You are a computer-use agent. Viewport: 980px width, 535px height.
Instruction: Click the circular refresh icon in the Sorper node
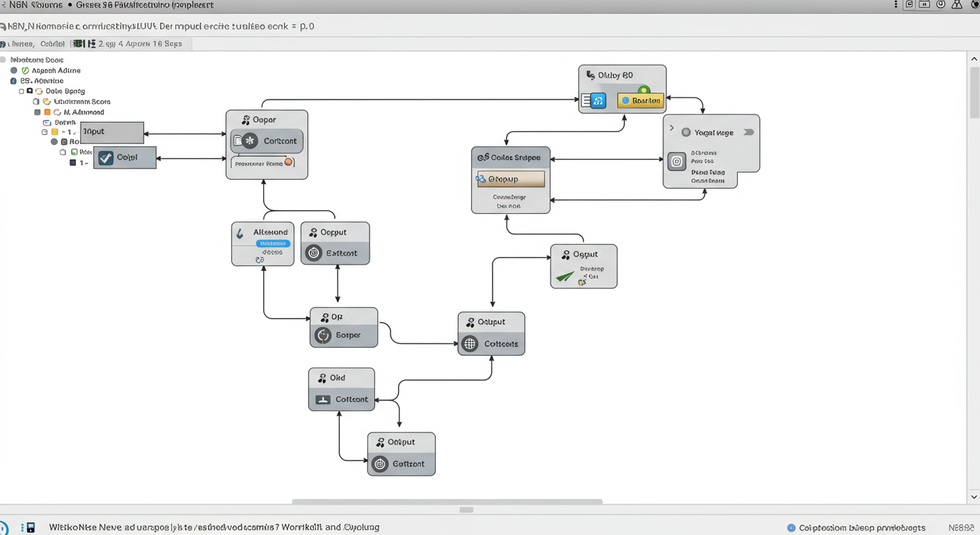323,335
